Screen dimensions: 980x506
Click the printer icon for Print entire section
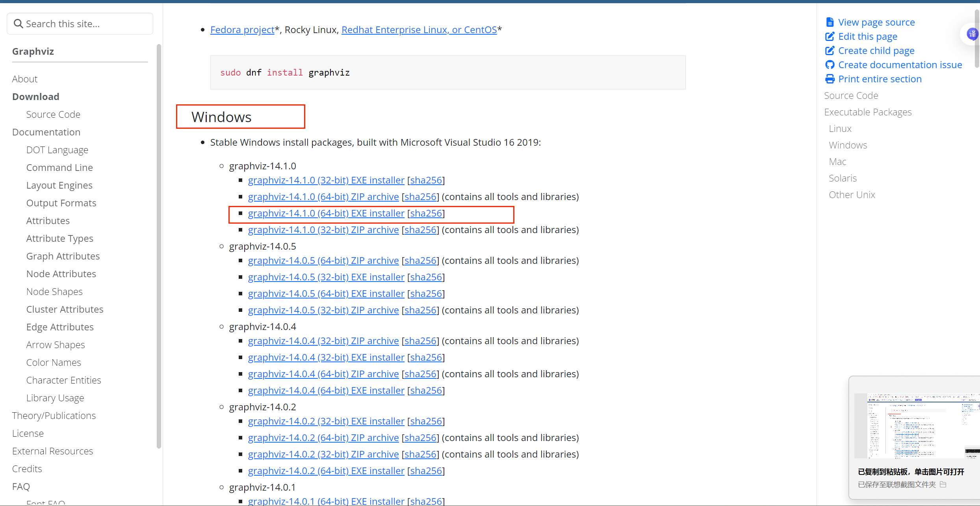830,79
